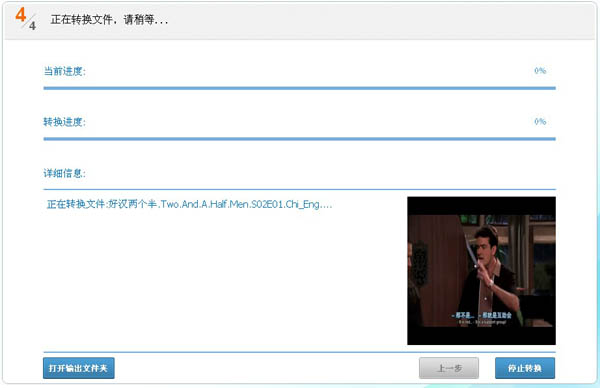This screenshot has height=388, width=600.
Task: Click the gray total-steps 4 in step indicator
Action: coord(33,26)
